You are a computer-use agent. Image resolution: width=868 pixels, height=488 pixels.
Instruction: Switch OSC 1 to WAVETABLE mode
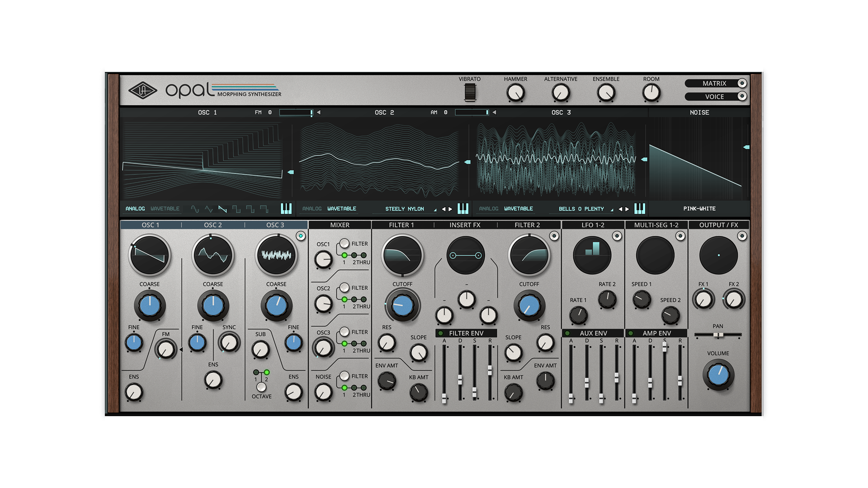point(165,209)
